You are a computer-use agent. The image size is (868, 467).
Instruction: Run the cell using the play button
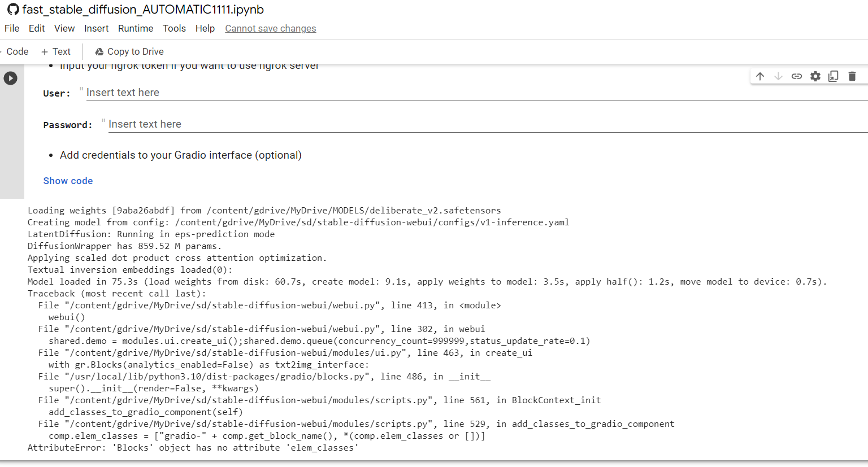(x=10, y=78)
